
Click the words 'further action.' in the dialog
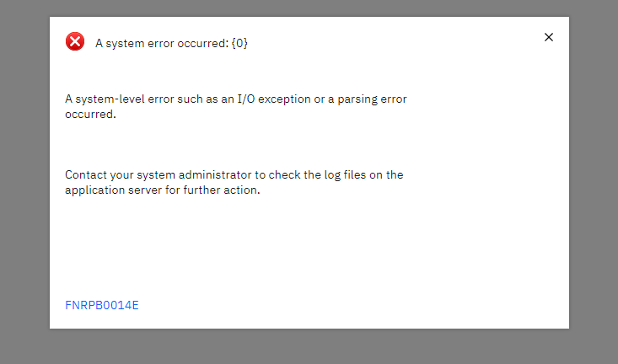pyautogui.click(x=222, y=190)
